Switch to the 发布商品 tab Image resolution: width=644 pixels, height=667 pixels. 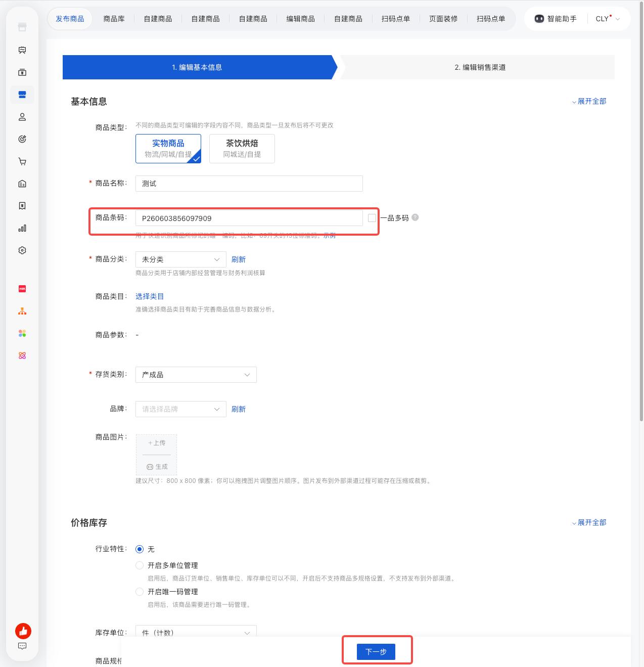click(x=70, y=19)
